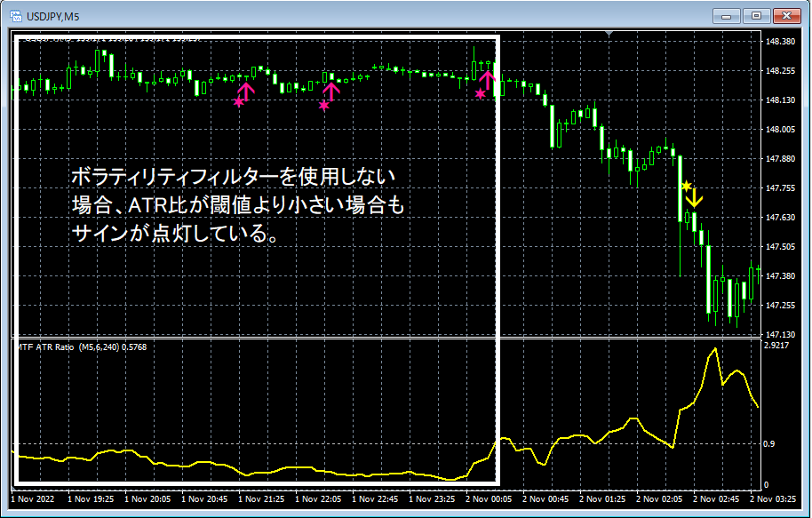Minimize the USDJPY,M5 chart window

(x=726, y=16)
